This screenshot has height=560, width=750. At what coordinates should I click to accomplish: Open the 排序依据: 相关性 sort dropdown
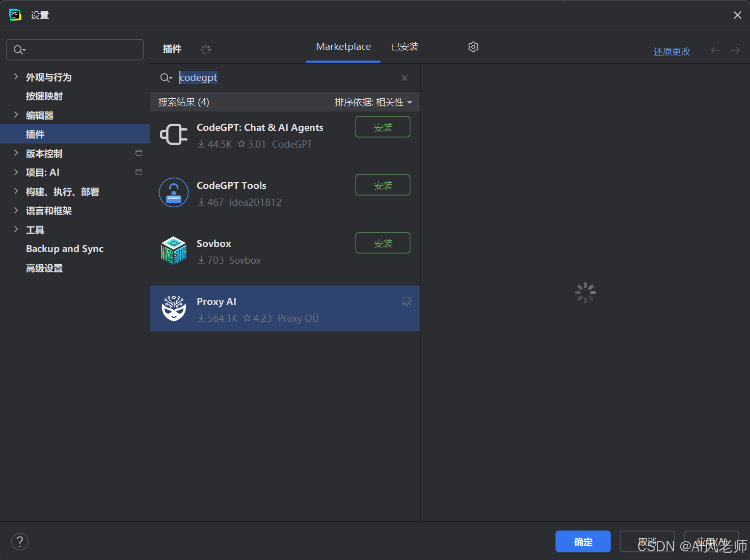[x=373, y=102]
